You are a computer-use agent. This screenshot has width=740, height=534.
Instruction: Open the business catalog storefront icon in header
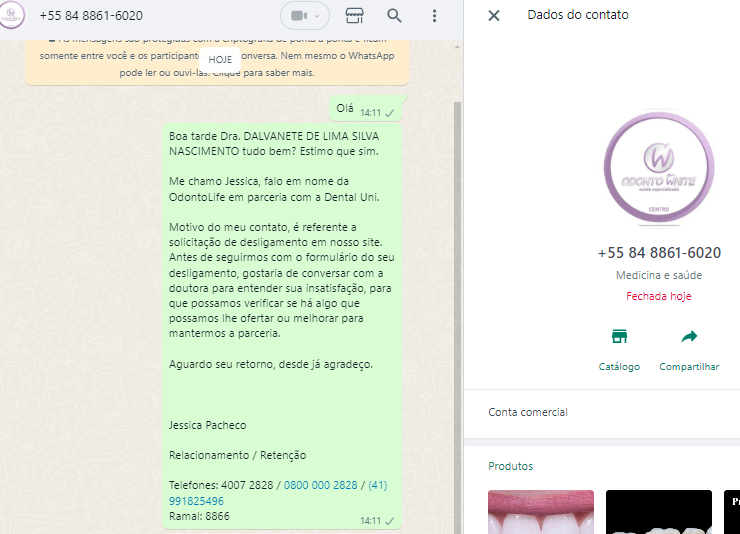click(x=354, y=16)
